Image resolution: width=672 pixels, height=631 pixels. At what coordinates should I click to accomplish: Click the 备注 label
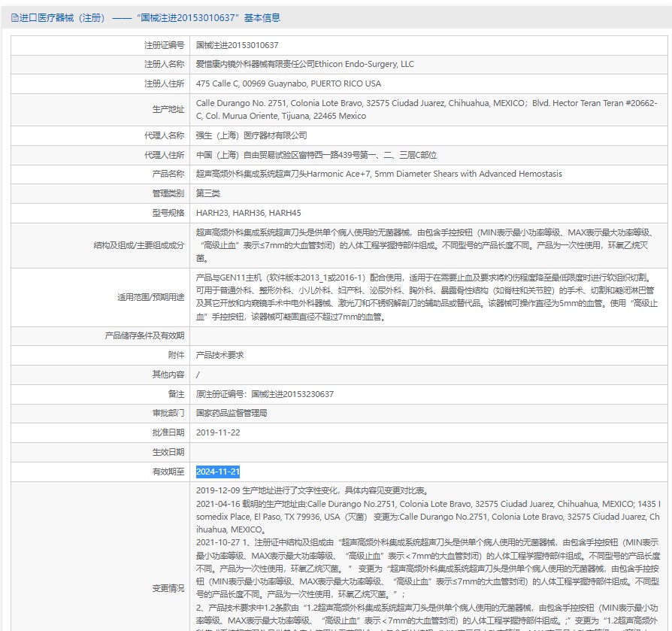[x=176, y=394]
